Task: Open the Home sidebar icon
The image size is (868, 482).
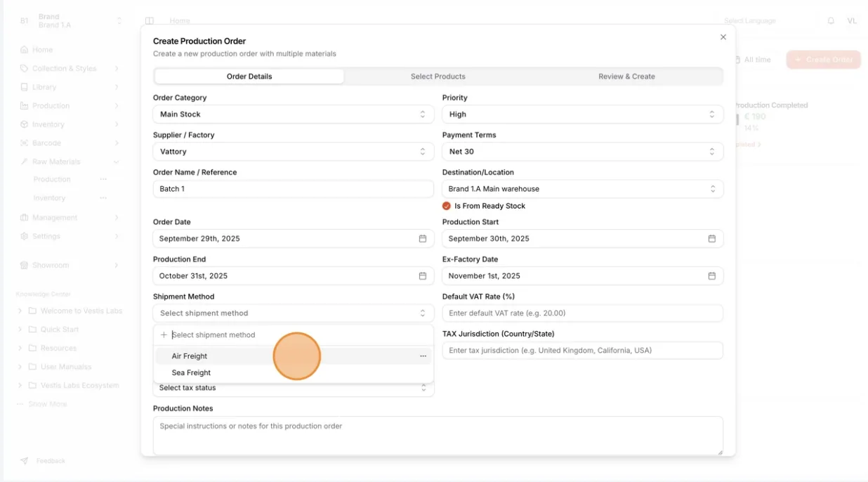Action: [25, 50]
